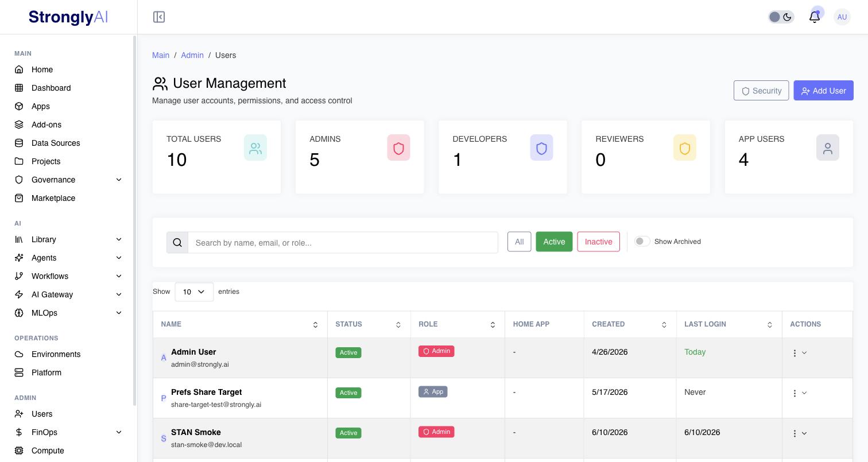
Task: Click the Main breadcrumb link
Action: (161, 55)
